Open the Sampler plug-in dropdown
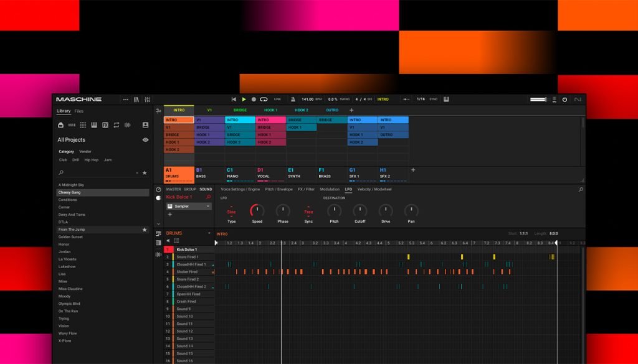Image resolution: width=638 pixels, height=364 pixels. point(208,206)
